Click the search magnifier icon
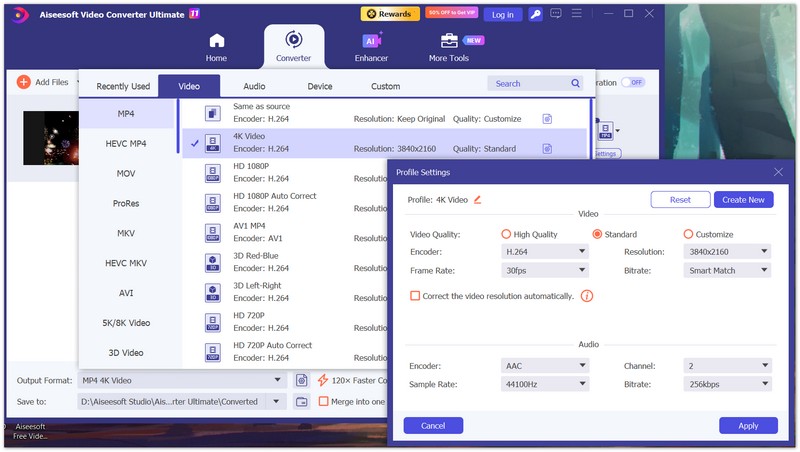 tap(575, 83)
